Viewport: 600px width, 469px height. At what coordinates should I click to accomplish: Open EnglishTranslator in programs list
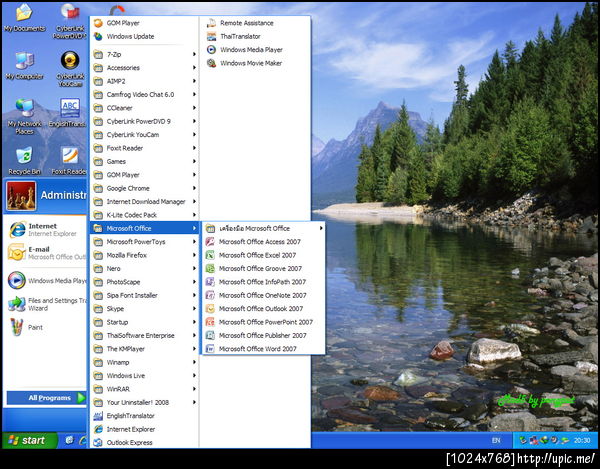tap(145, 415)
